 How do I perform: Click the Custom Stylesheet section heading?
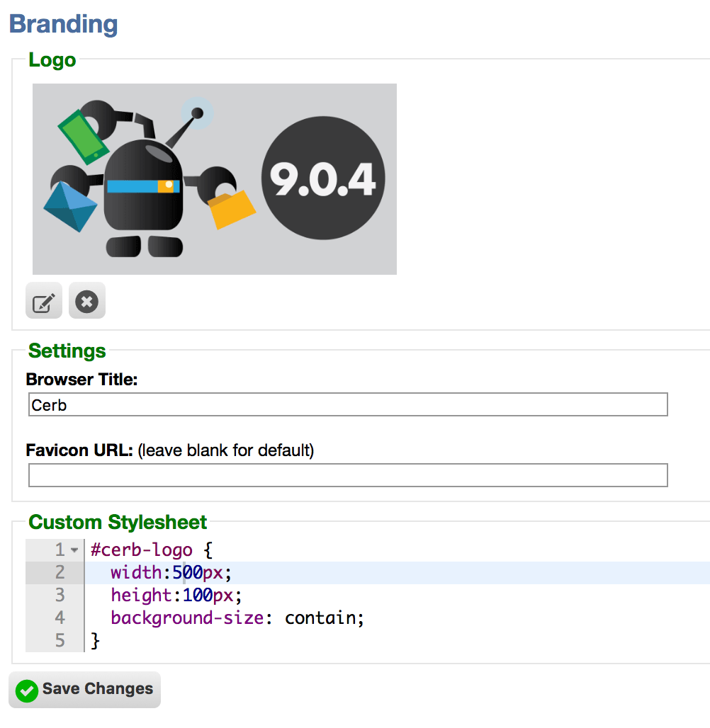click(x=118, y=522)
